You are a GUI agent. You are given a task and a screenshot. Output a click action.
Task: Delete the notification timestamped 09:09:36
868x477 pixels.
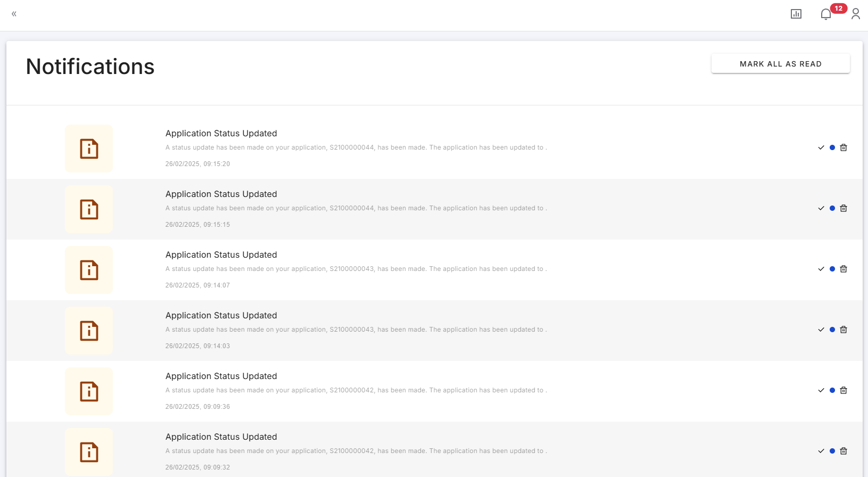pyautogui.click(x=844, y=390)
